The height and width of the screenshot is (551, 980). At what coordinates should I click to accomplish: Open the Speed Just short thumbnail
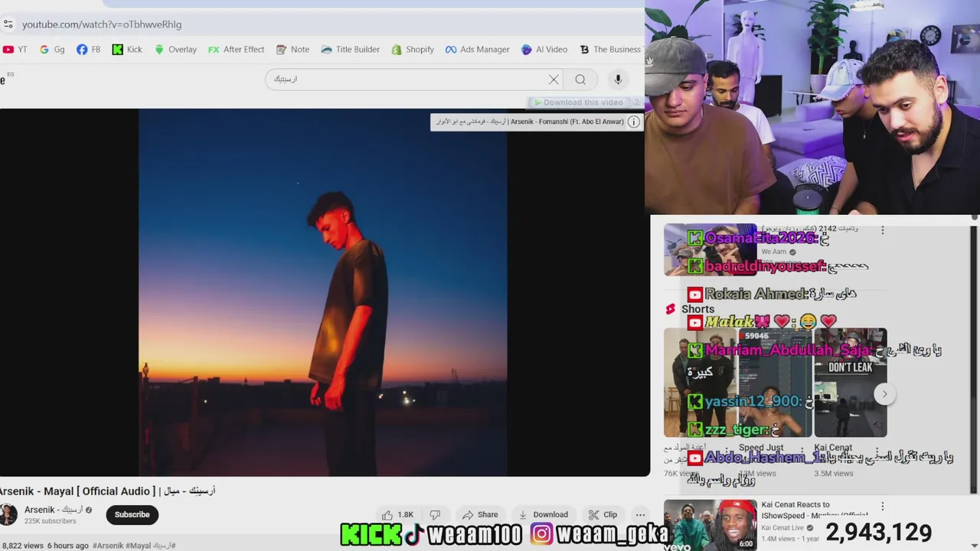(775, 383)
